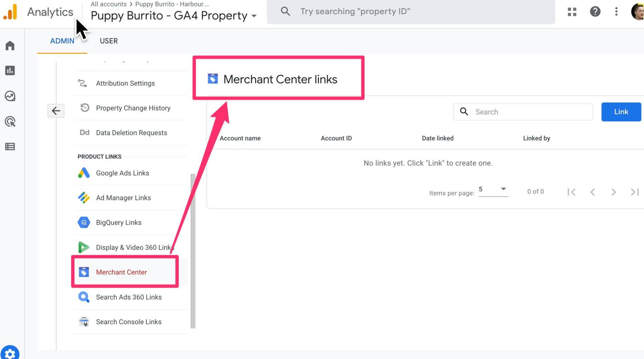Open the Explore section icon
Screen dimensions: 644x359
10,96
